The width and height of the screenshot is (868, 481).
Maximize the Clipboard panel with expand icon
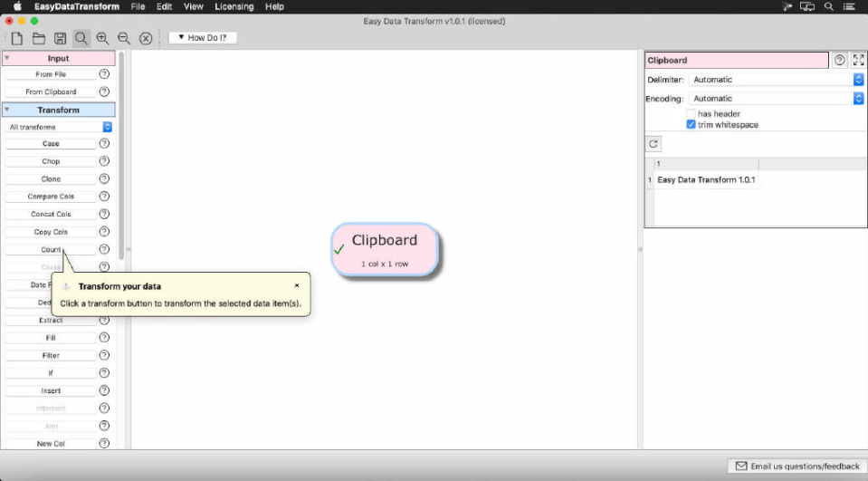(x=859, y=60)
